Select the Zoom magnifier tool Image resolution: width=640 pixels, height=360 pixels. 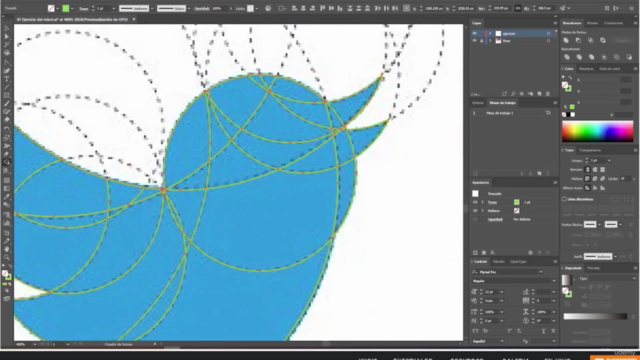pyautogui.click(x=7, y=257)
